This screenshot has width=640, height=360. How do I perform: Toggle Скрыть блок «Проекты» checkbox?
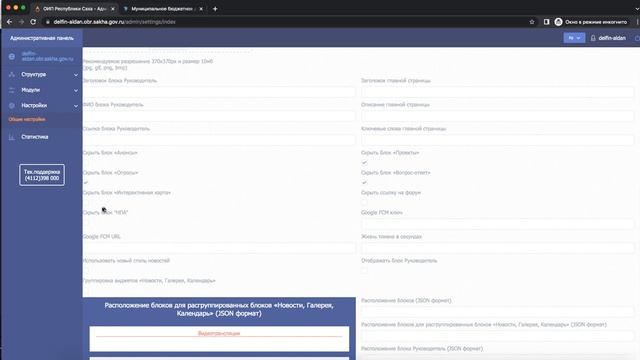(x=364, y=162)
